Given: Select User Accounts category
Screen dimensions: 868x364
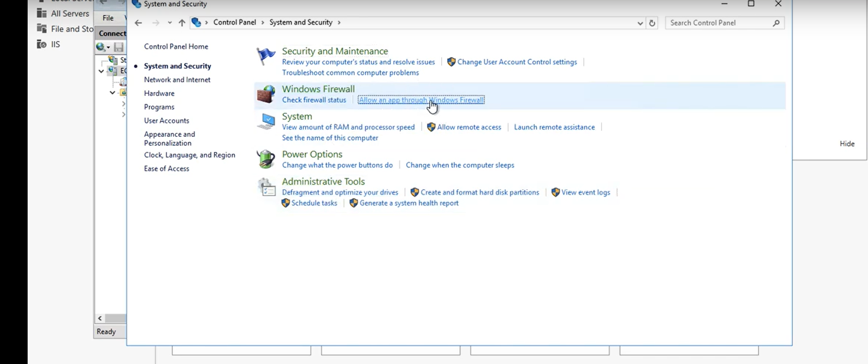Looking at the screenshot, I should tap(166, 121).
